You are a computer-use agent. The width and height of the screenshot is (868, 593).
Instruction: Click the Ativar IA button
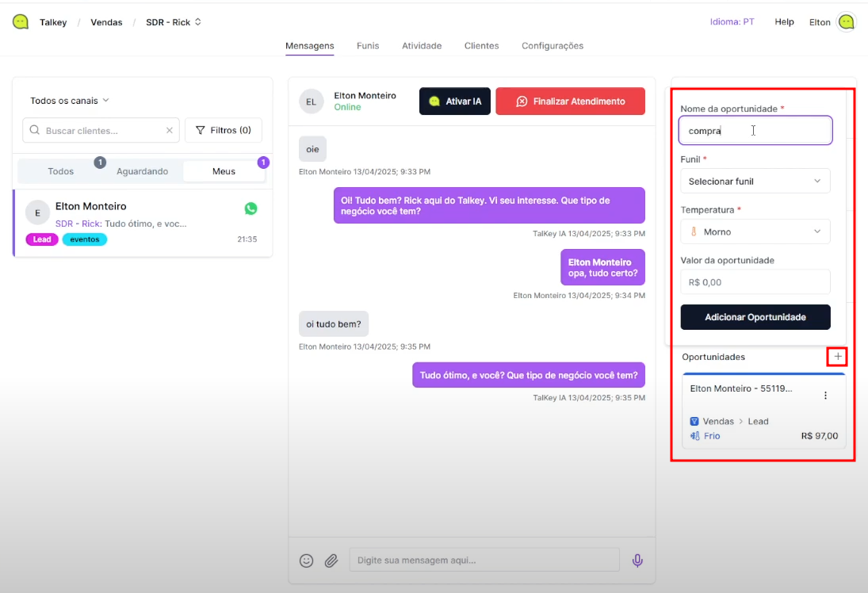[x=455, y=101]
